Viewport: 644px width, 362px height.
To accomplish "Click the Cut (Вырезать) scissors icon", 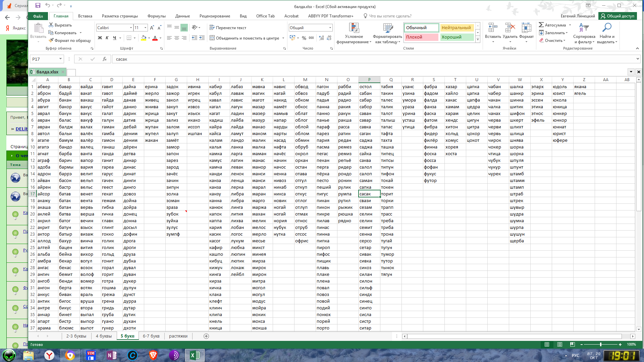I will [51, 25].
